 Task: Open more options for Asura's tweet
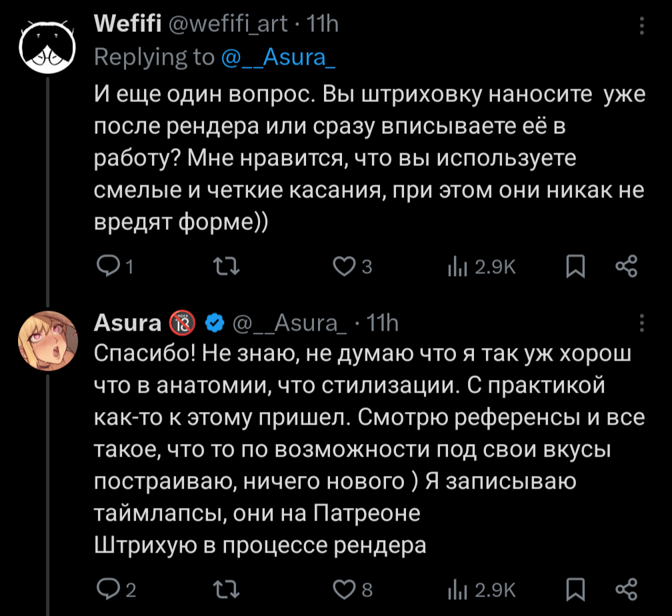(x=641, y=323)
